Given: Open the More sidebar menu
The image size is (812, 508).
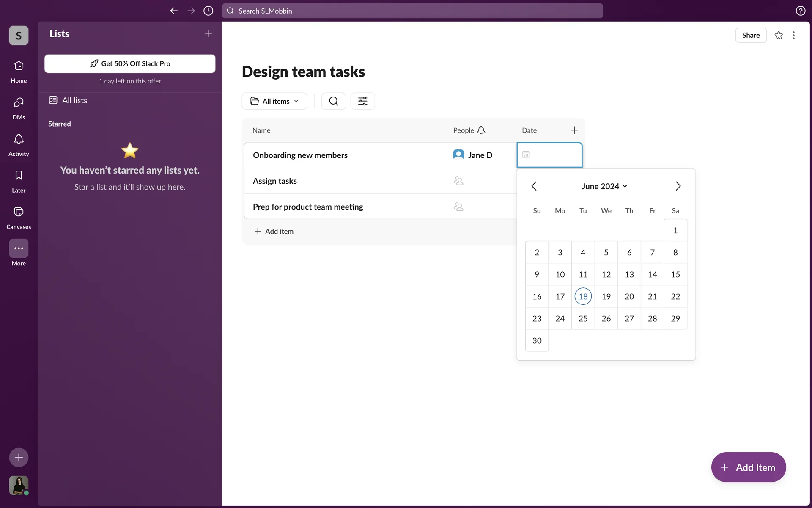Looking at the screenshot, I should pyautogui.click(x=19, y=248).
